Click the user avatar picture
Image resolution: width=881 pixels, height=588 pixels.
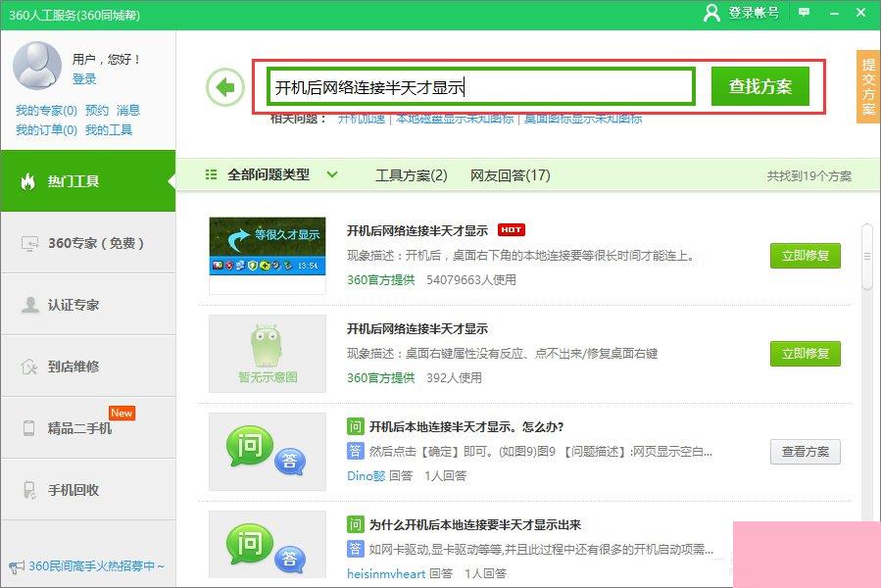click(x=37, y=66)
